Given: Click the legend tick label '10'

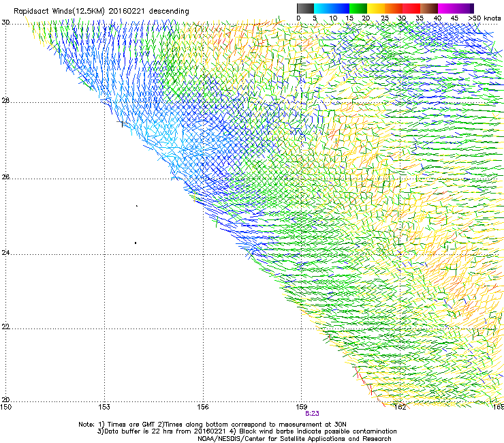Looking at the screenshot, I should (333, 18).
